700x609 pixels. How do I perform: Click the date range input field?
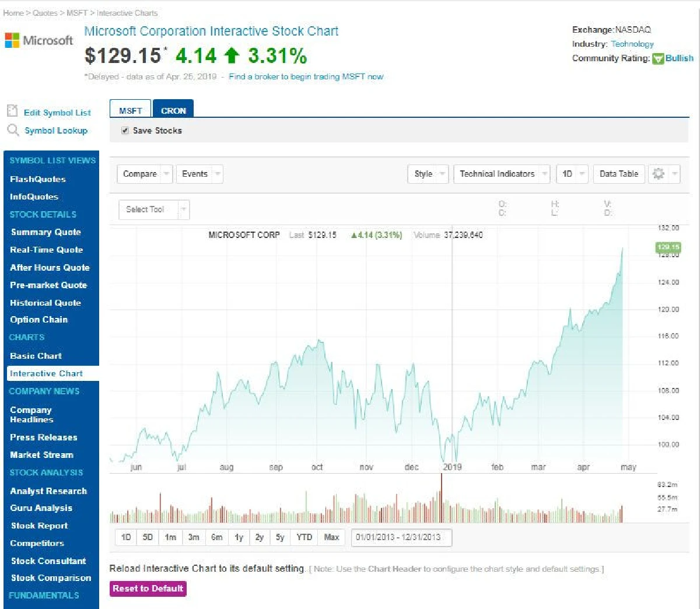(401, 537)
